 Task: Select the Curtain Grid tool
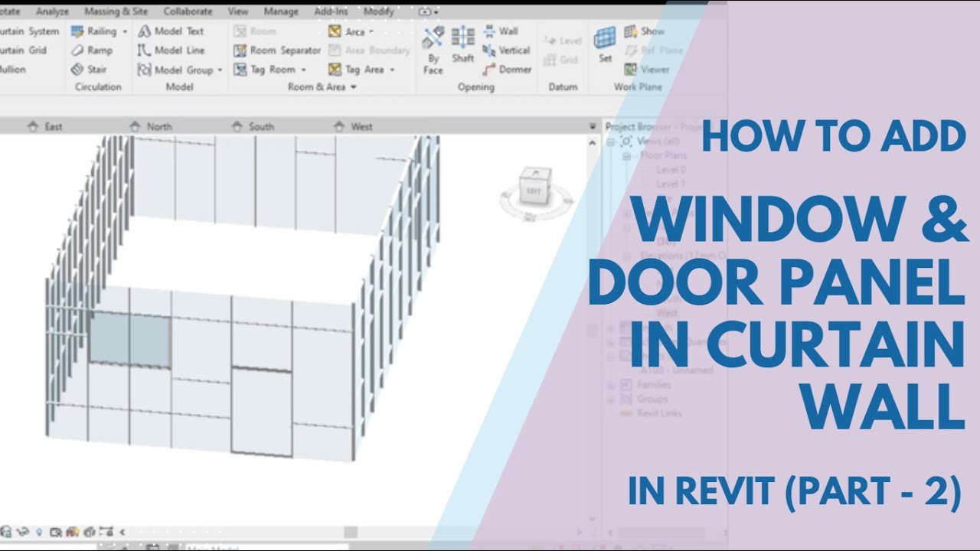[23, 51]
